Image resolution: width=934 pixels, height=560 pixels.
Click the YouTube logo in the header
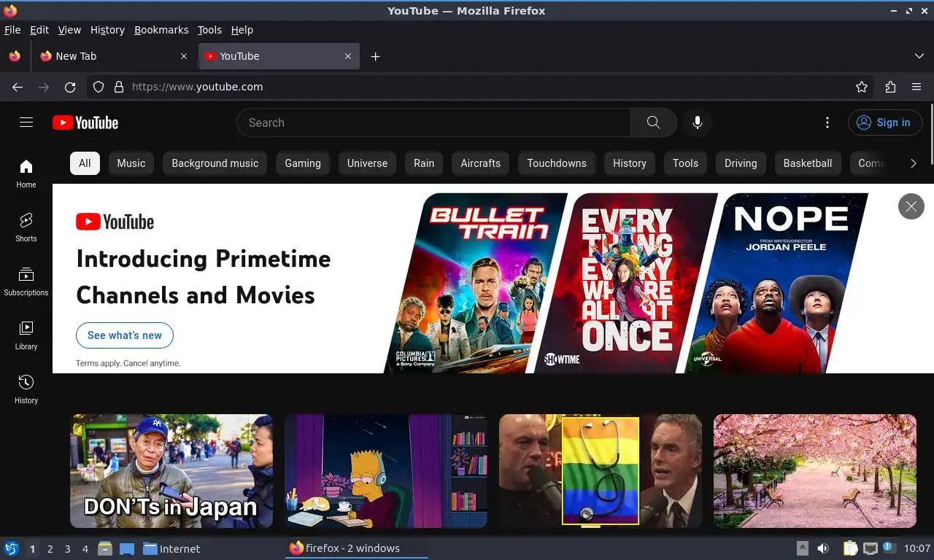click(x=85, y=122)
